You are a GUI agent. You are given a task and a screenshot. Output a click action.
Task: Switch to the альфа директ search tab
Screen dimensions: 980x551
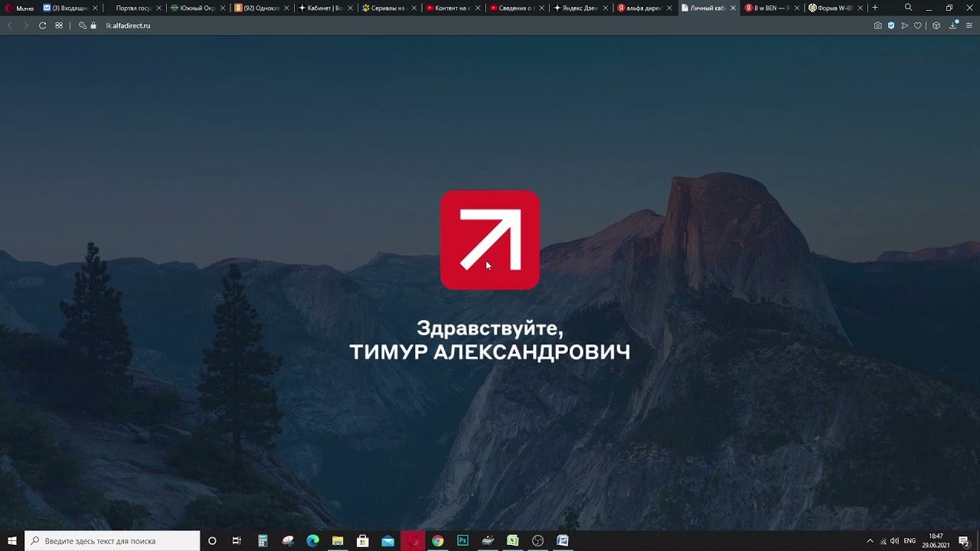click(x=644, y=8)
